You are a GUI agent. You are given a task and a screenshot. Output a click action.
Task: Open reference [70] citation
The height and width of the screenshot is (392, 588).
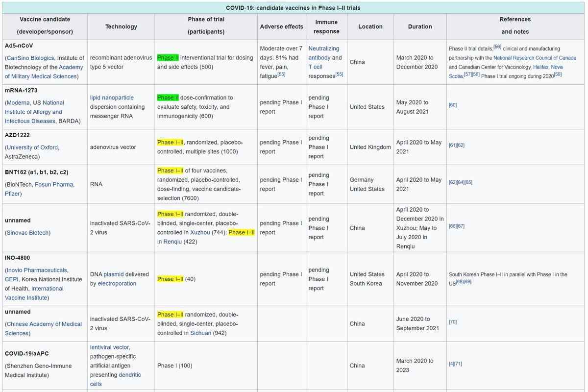click(x=453, y=322)
